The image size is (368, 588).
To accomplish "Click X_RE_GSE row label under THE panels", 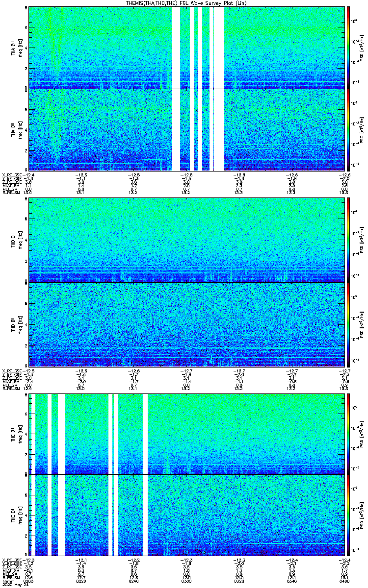I will tap(12, 560).
